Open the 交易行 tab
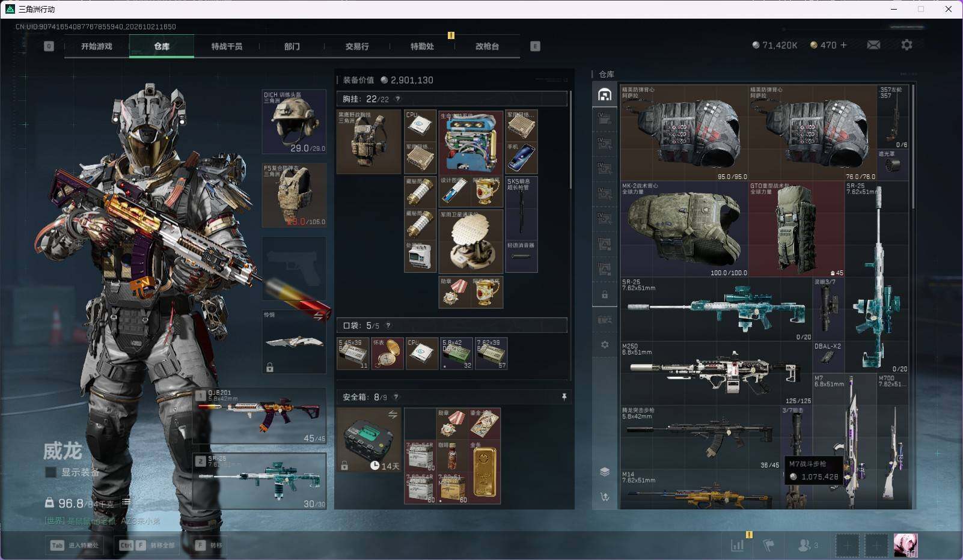The image size is (963, 560). (x=357, y=46)
